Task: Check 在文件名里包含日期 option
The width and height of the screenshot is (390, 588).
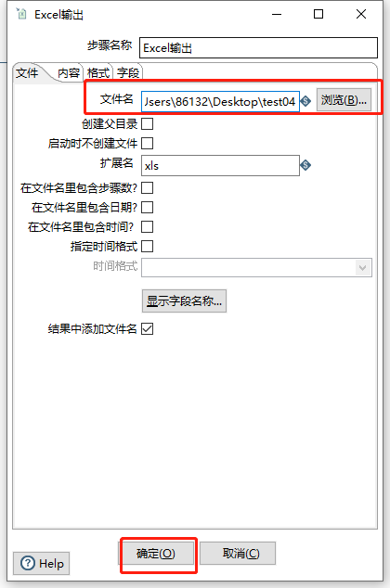Action: [x=147, y=208]
